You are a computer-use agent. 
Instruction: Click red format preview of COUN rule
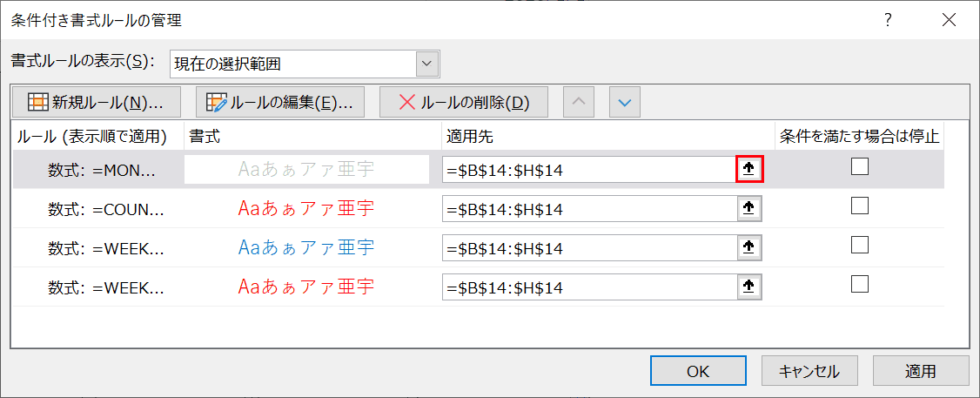(x=306, y=208)
